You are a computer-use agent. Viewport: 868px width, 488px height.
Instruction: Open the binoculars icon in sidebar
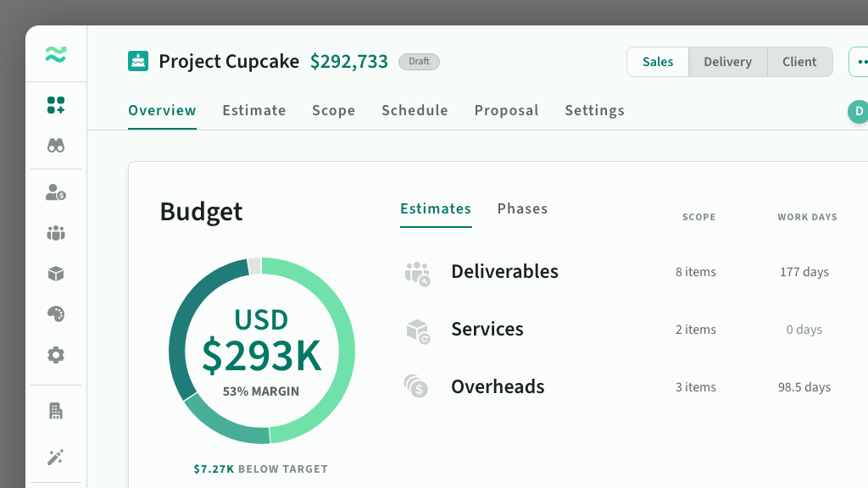pos(56,146)
